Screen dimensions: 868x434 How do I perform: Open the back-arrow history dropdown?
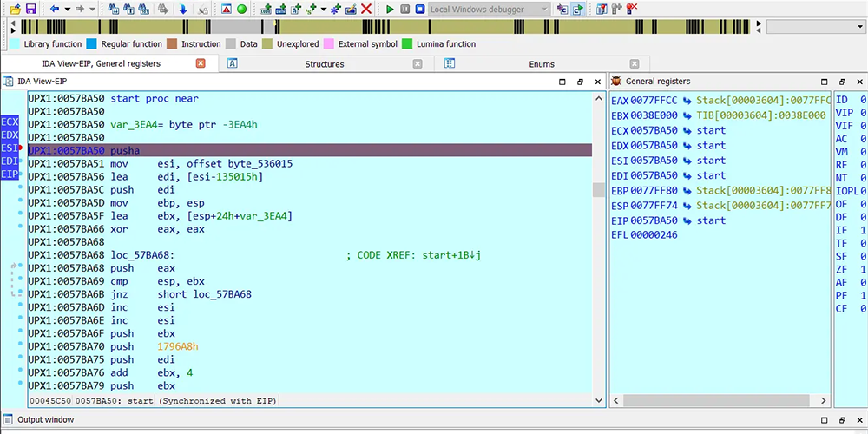68,10
